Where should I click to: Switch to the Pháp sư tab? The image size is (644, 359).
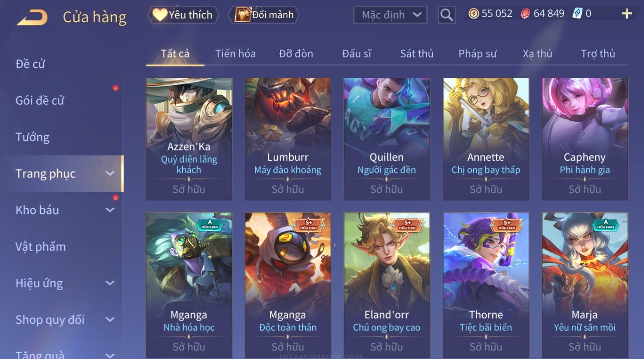[477, 54]
